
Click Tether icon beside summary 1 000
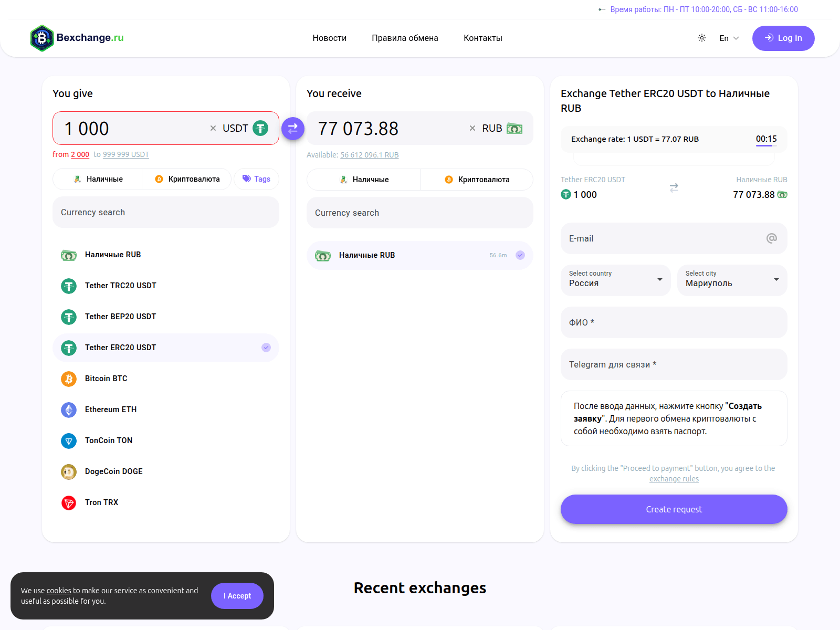[x=566, y=195]
